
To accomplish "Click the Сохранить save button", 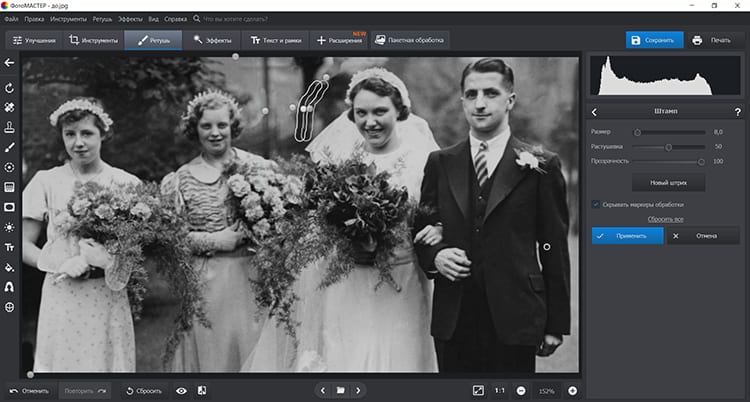I will point(653,40).
